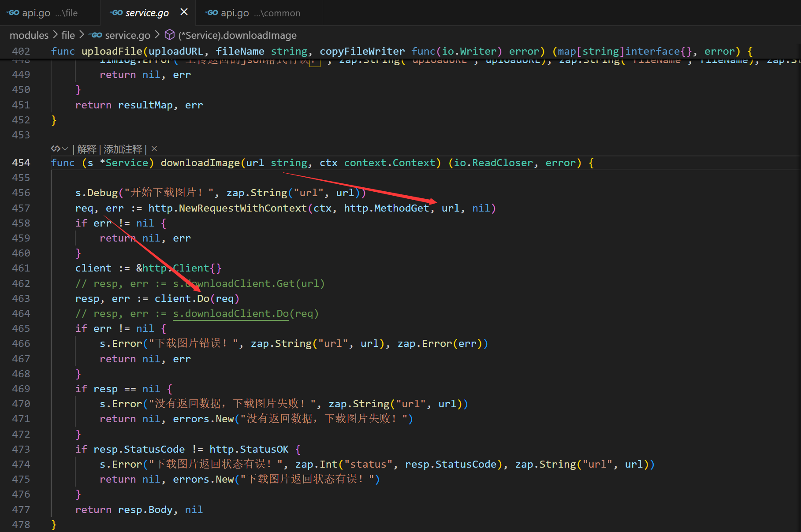Open (*Service).downloadImage breadcrumb symbol
The width and height of the screenshot is (801, 532).
click(x=237, y=35)
